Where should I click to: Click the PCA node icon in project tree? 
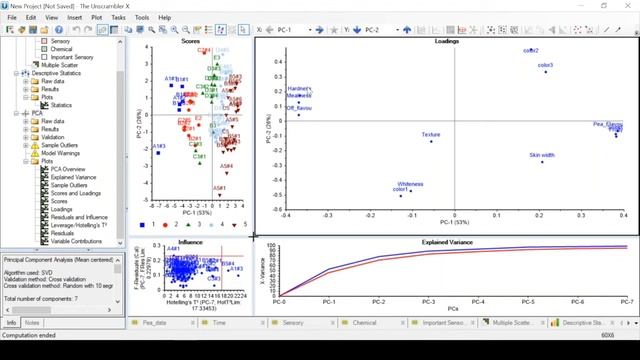[25, 113]
